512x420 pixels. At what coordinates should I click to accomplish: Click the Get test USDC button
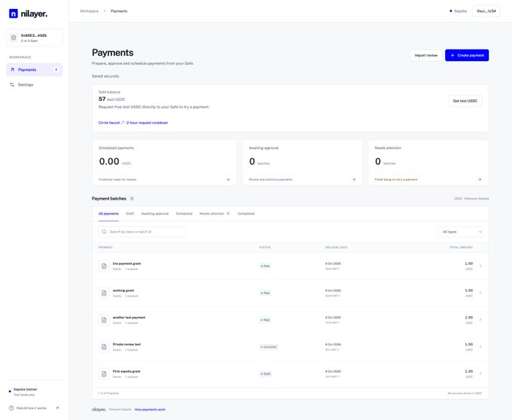(465, 101)
